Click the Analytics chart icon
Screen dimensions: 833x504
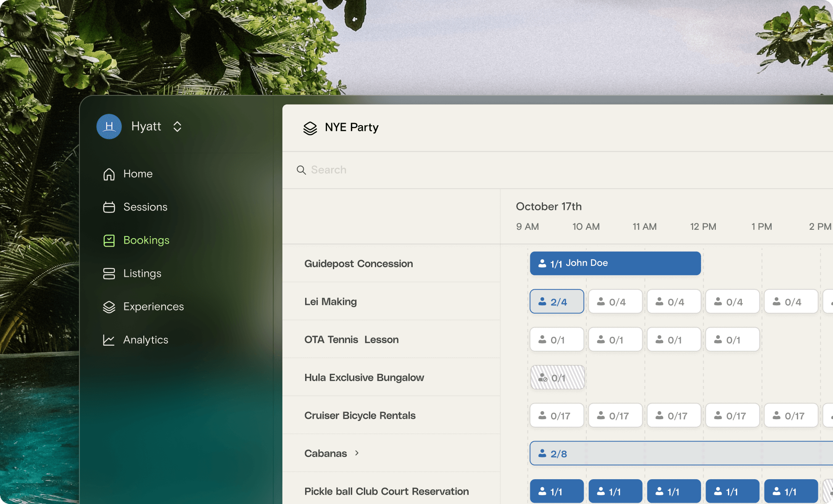pyautogui.click(x=109, y=340)
